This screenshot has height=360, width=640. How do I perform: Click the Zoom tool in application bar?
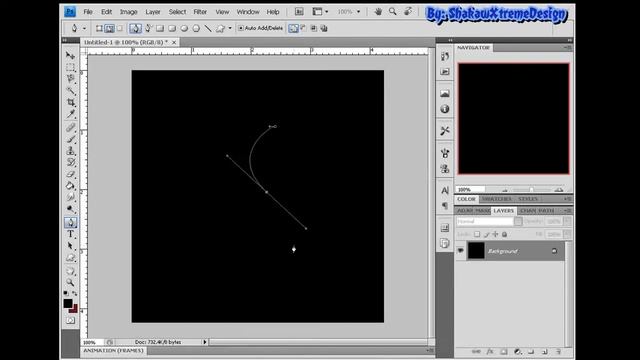[393, 12]
